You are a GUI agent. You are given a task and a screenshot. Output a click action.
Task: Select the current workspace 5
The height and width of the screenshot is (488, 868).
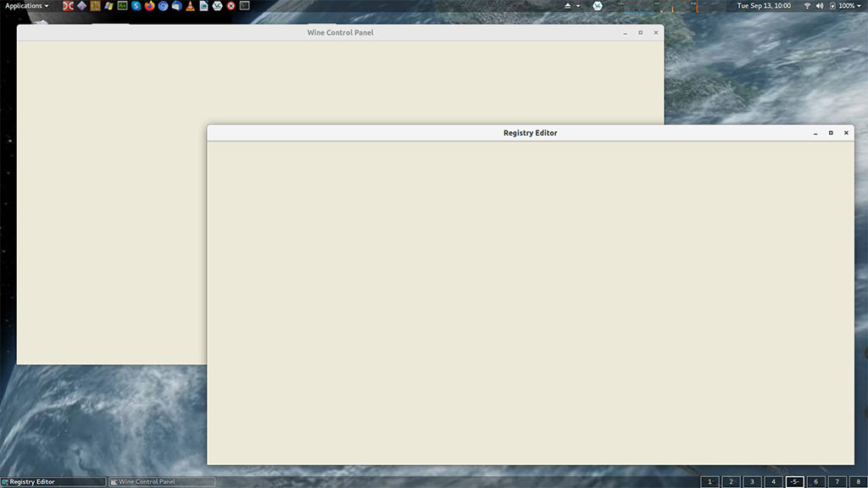795,482
